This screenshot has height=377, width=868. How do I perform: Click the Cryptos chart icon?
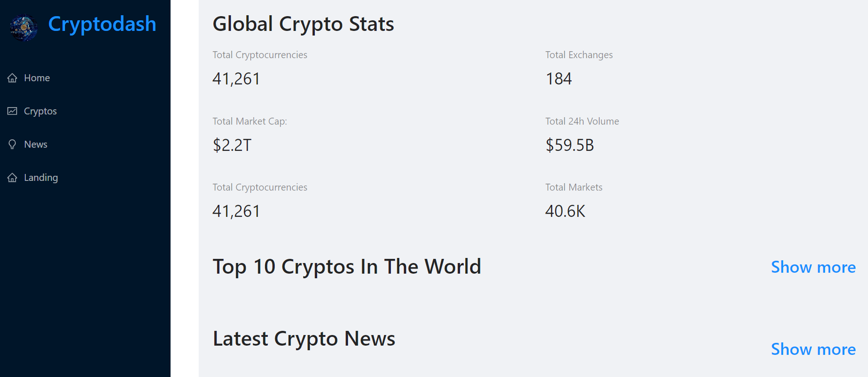[12, 111]
